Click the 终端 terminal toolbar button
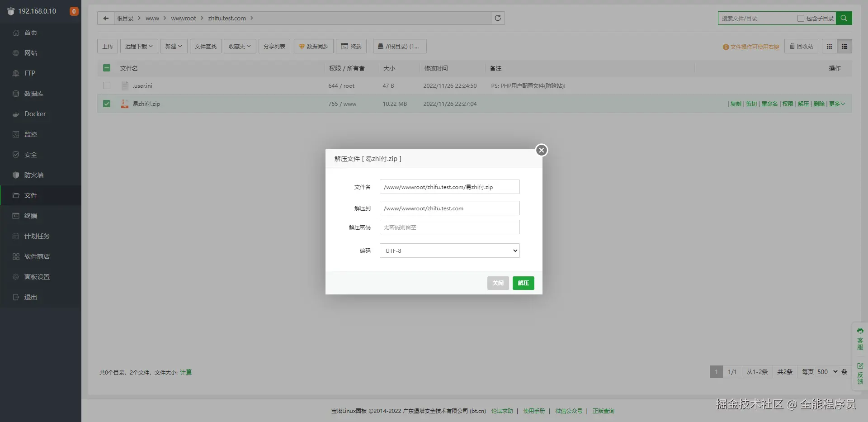This screenshot has width=868, height=422. click(x=351, y=46)
